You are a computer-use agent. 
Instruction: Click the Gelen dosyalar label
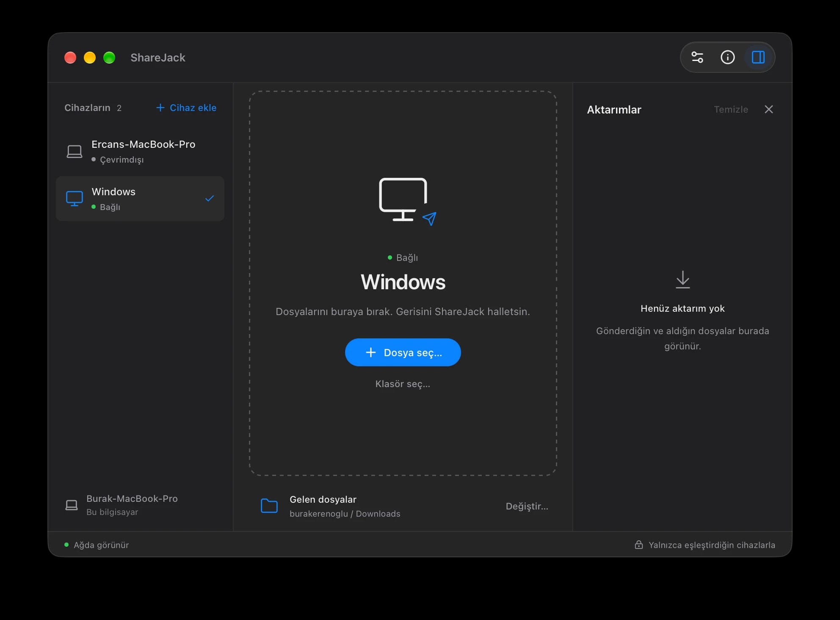323,499
